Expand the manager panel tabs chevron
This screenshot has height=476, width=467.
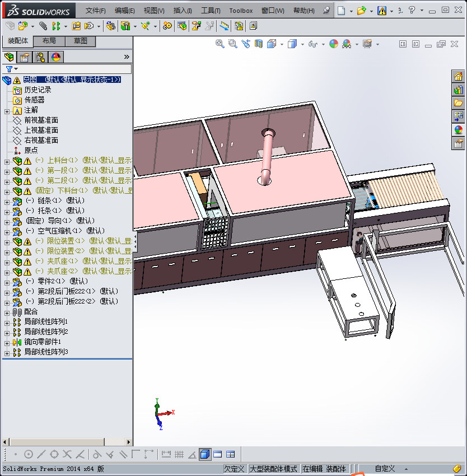[x=127, y=57]
